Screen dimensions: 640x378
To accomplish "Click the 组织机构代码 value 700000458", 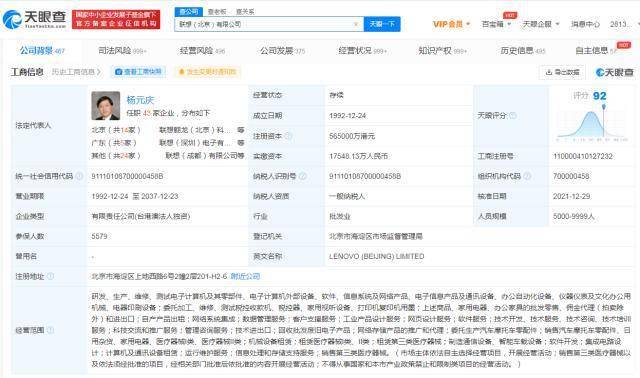I will pos(571,176).
